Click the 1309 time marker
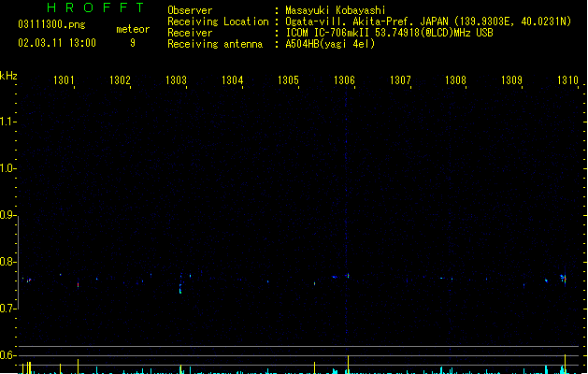588x374 pixels. 512,80
